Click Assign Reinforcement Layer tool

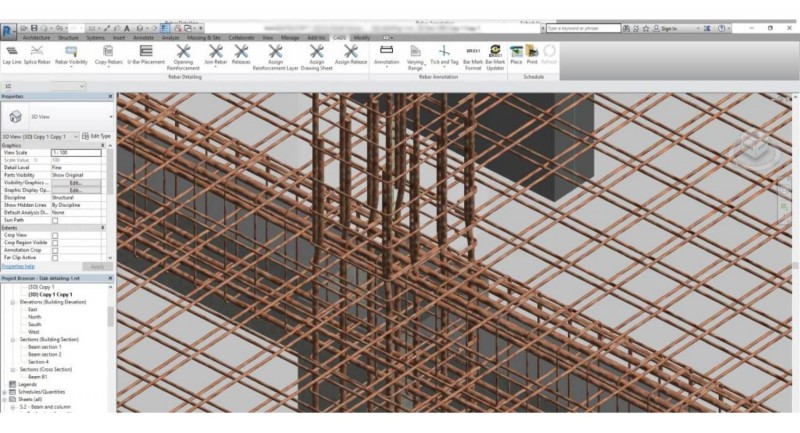pyautogui.click(x=276, y=58)
